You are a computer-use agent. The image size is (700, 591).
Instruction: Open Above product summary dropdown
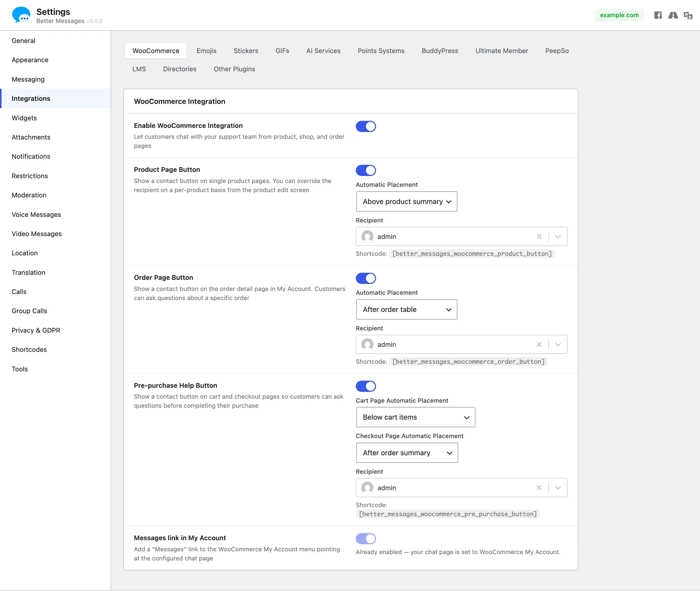407,202
